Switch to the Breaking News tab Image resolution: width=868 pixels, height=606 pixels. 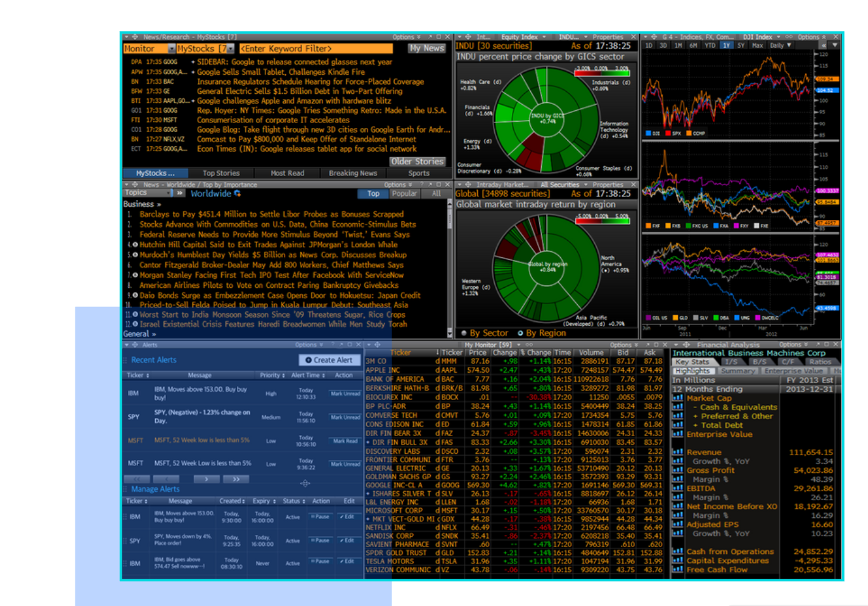point(353,173)
